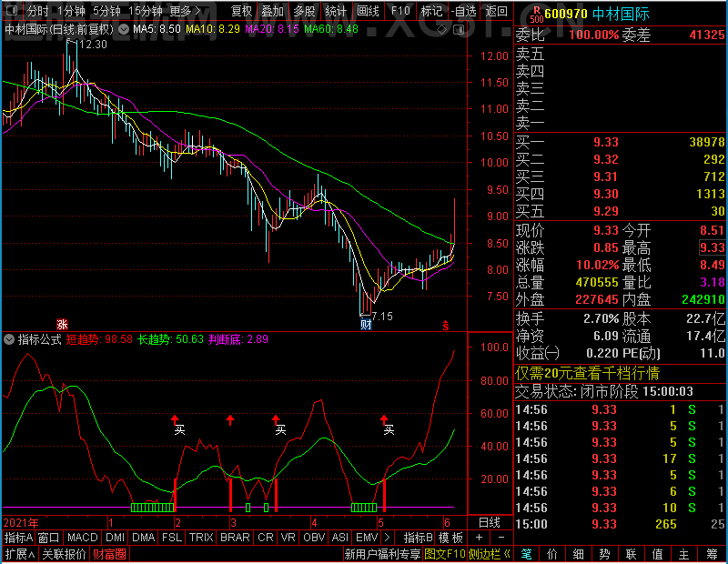The image size is (728, 564).
Task: Select the 势 trend tab
Action: (x=604, y=554)
